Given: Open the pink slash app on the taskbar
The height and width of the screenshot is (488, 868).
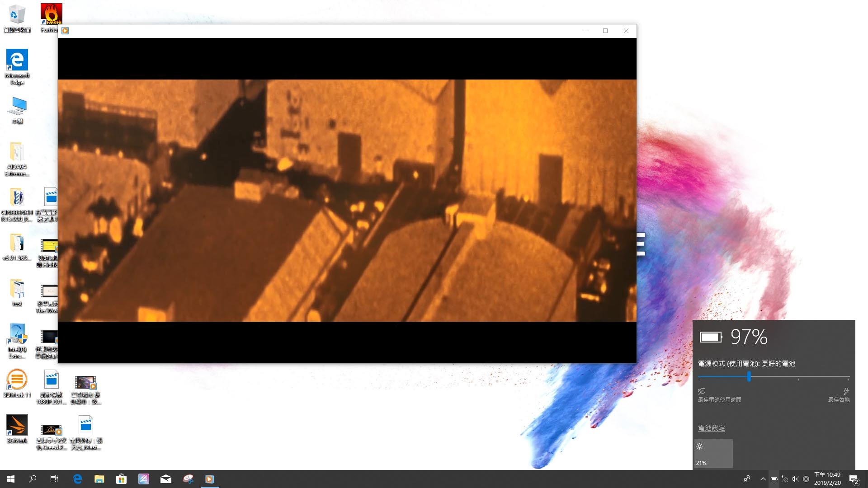Looking at the screenshot, I should click(x=143, y=479).
